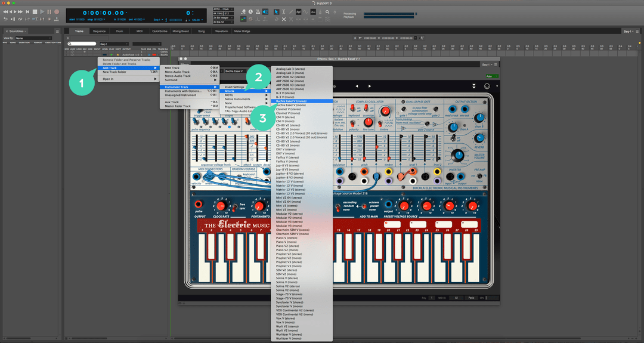Expand the MOTU plug-in submenu
The height and width of the screenshot is (343, 644).
point(245,95)
